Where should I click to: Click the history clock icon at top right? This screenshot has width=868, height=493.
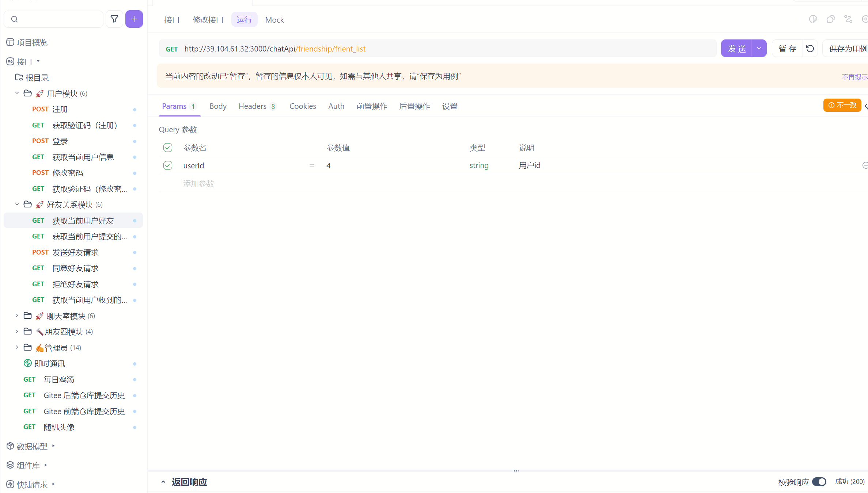(813, 19)
